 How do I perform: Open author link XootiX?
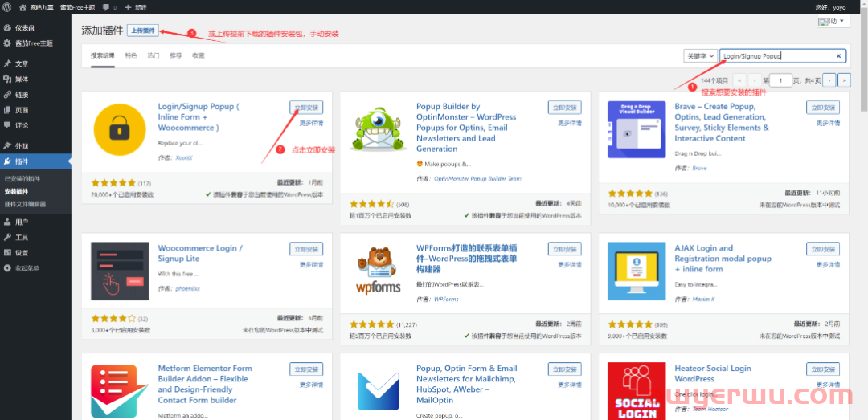[184, 157]
